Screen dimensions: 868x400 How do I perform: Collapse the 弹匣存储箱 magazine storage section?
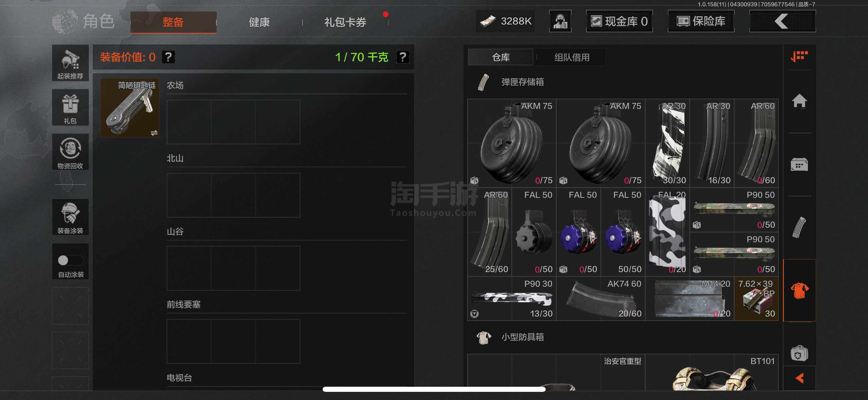tap(522, 82)
